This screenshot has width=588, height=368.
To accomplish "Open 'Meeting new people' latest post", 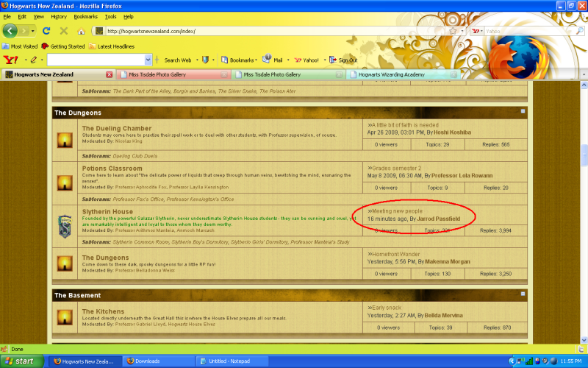I will coord(397,211).
